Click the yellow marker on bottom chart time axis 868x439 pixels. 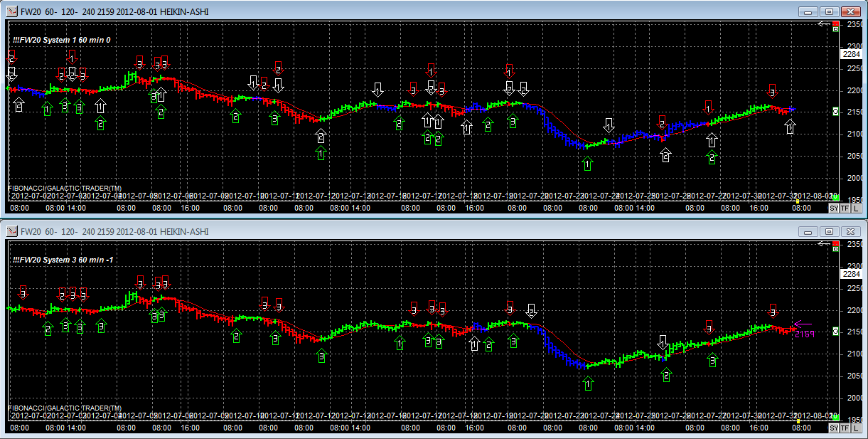tap(799, 421)
